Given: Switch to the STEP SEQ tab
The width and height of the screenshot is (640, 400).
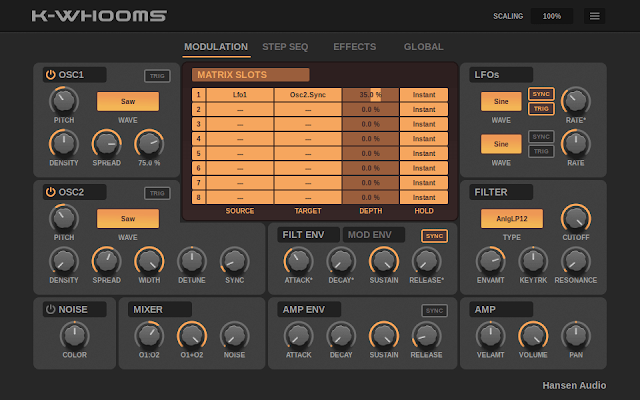Looking at the screenshot, I should click(x=285, y=47).
